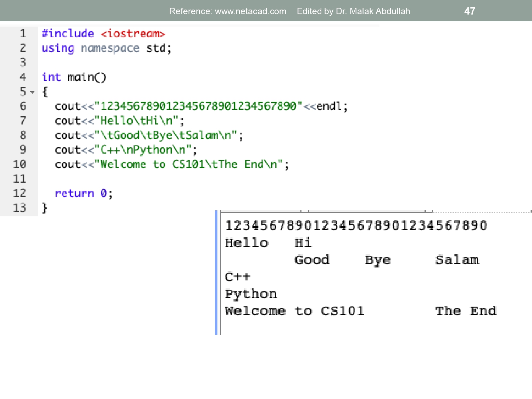Click the closing brace on line 13
Viewport: 532px width, 399px height.
click(x=45, y=208)
